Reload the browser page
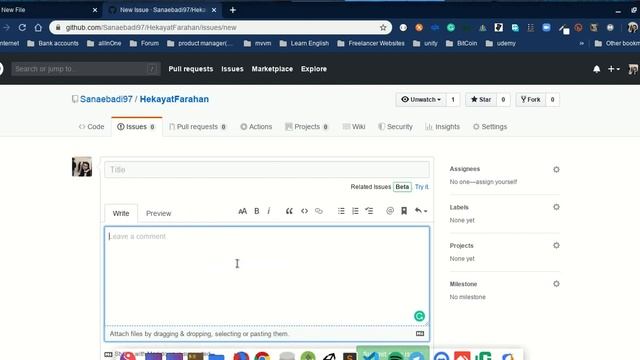Screen dimensions: 640x360 tap(22, 27)
